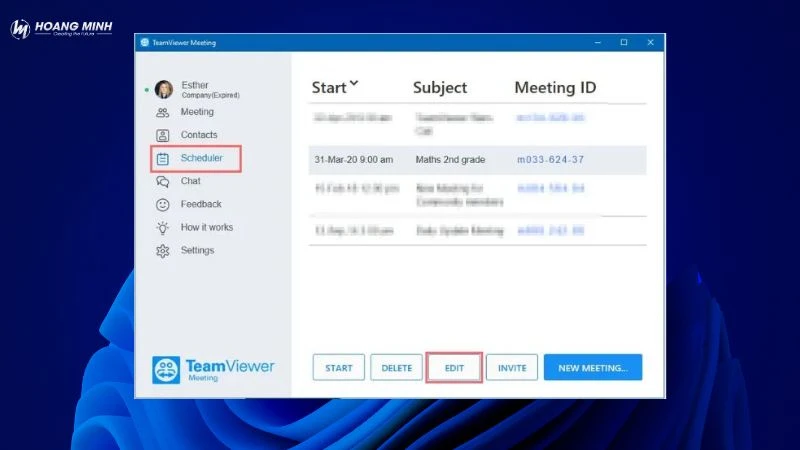Select the 31-Mar-20 9.00 am date cell
Image resolution: width=800 pixels, height=450 pixels.
click(354, 160)
